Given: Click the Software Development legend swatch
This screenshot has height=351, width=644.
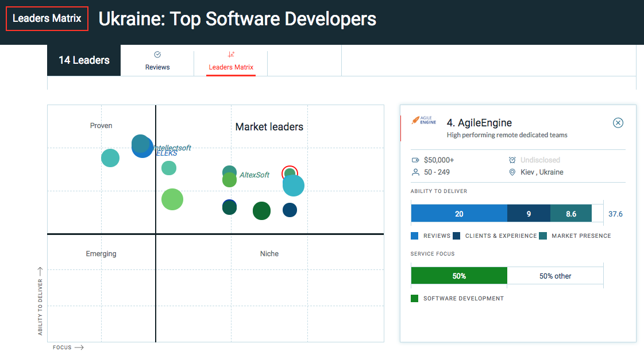Looking at the screenshot, I should [x=414, y=299].
